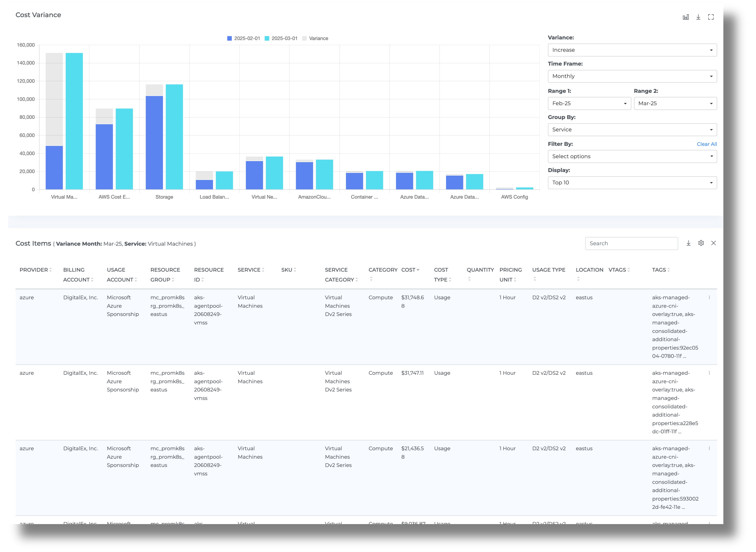The width and height of the screenshot is (756, 552).
Task: Click the Clear All filters link
Action: click(x=706, y=144)
